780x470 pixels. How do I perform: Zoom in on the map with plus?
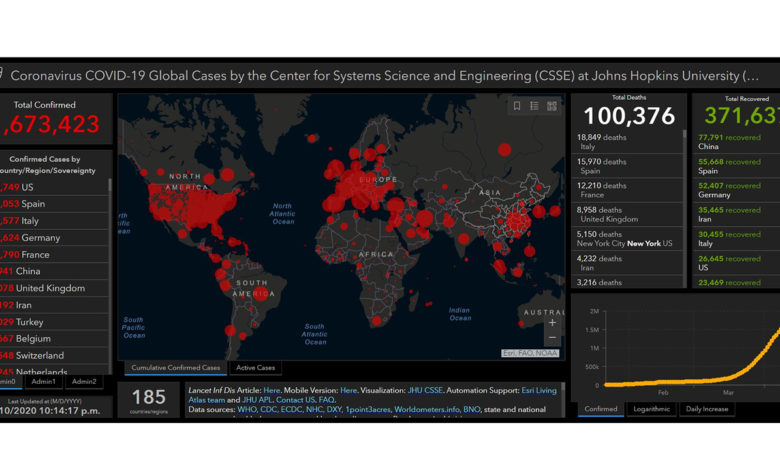coord(552,322)
